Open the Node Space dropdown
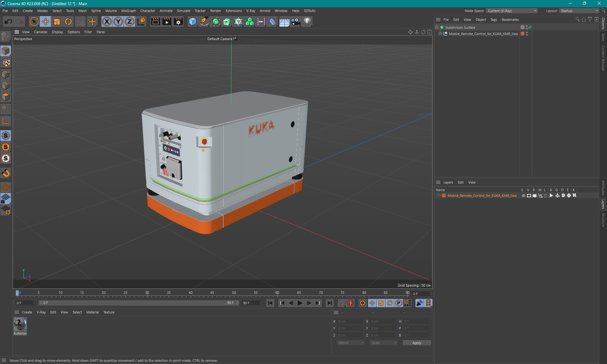 point(512,11)
